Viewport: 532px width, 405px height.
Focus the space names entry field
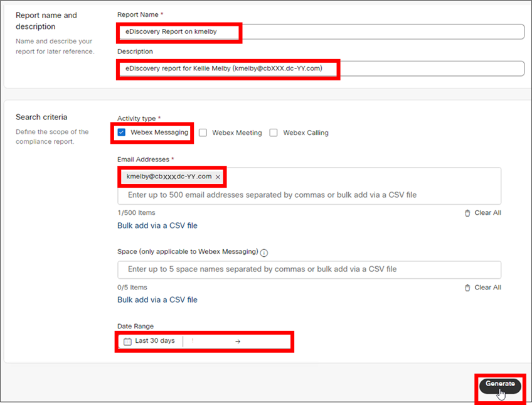[x=309, y=269]
